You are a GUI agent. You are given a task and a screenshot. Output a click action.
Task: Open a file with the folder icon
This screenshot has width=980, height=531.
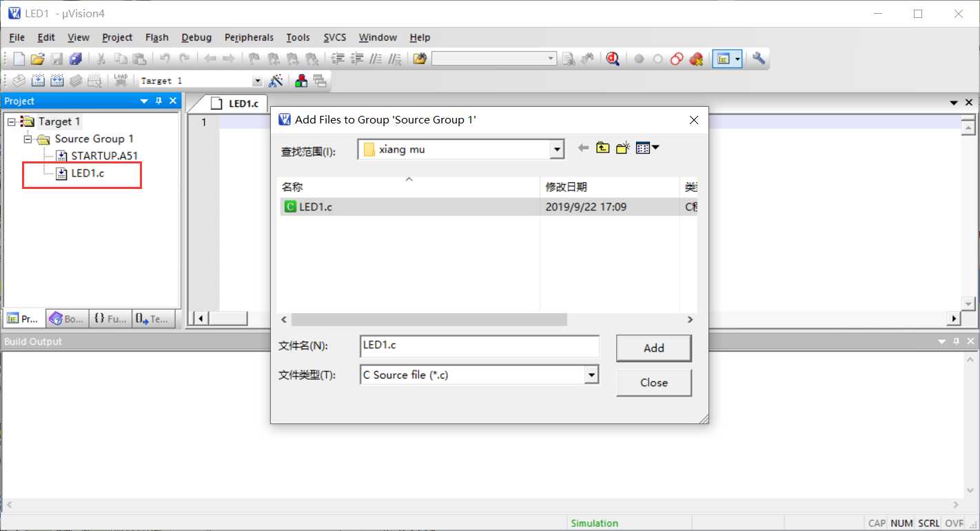click(38, 59)
